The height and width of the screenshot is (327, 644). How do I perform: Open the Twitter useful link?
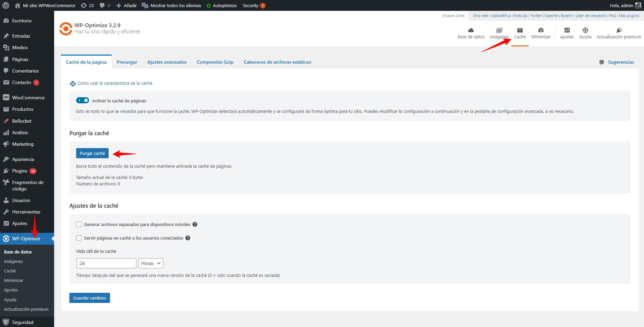click(x=536, y=16)
